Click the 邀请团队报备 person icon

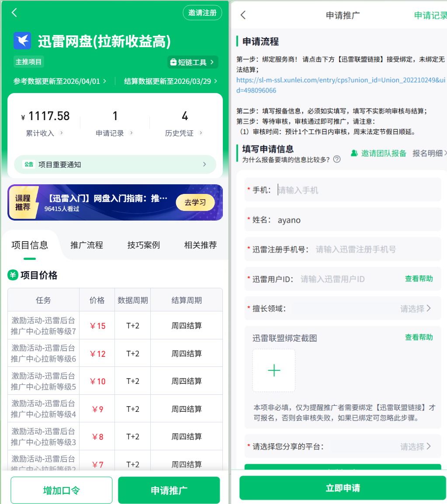(x=354, y=153)
